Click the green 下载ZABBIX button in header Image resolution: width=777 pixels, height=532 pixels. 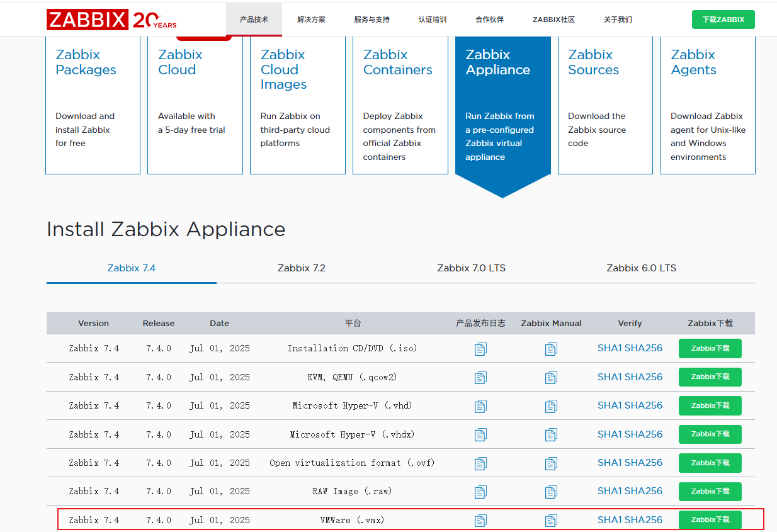pos(723,20)
